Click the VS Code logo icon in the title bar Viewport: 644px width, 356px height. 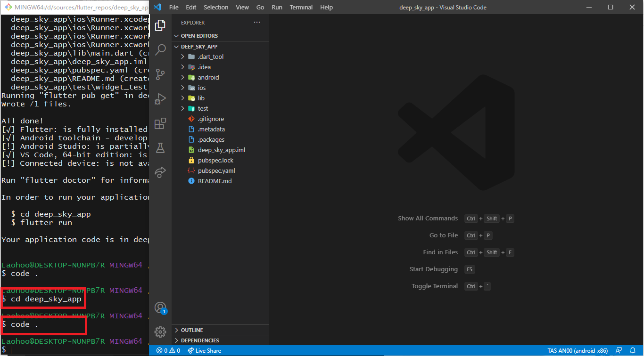[158, 7]
